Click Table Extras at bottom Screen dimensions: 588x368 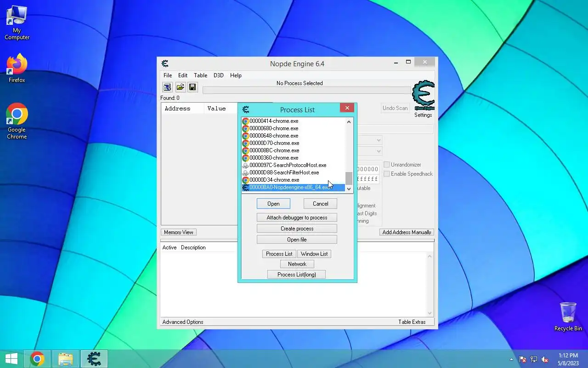412,322
